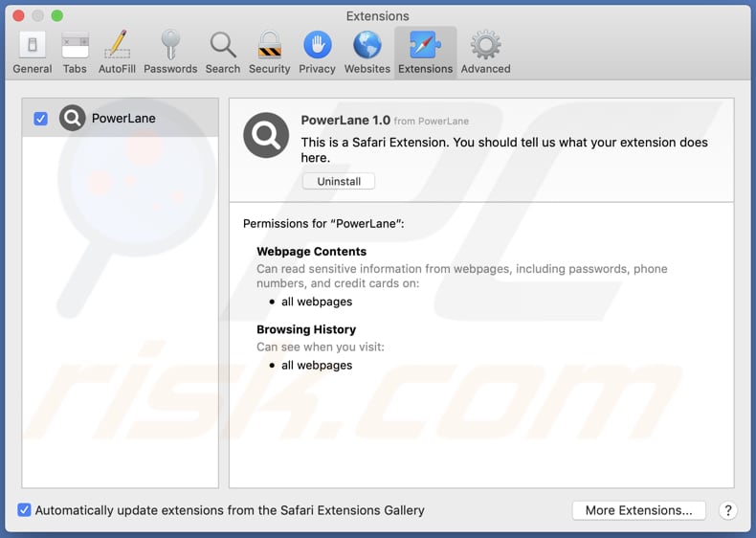Image resolution: width=756 pixels, height=538 pixels.
Task: Close the Extensions preferences window
Action: point(19,16)
